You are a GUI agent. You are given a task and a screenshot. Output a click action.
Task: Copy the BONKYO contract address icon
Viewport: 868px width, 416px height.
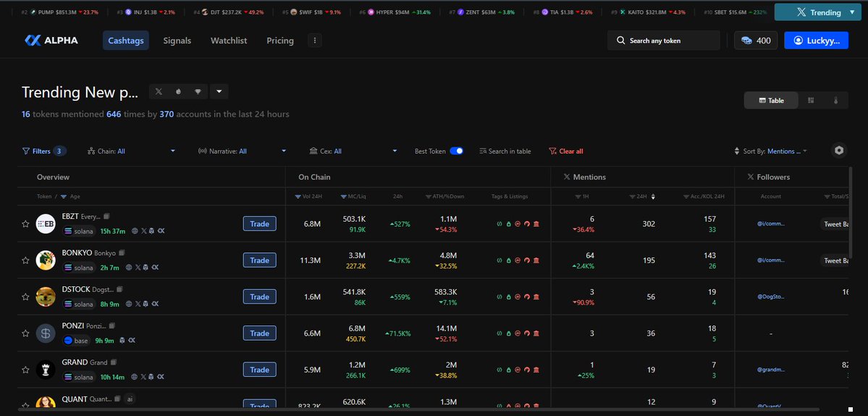(122, 253)
